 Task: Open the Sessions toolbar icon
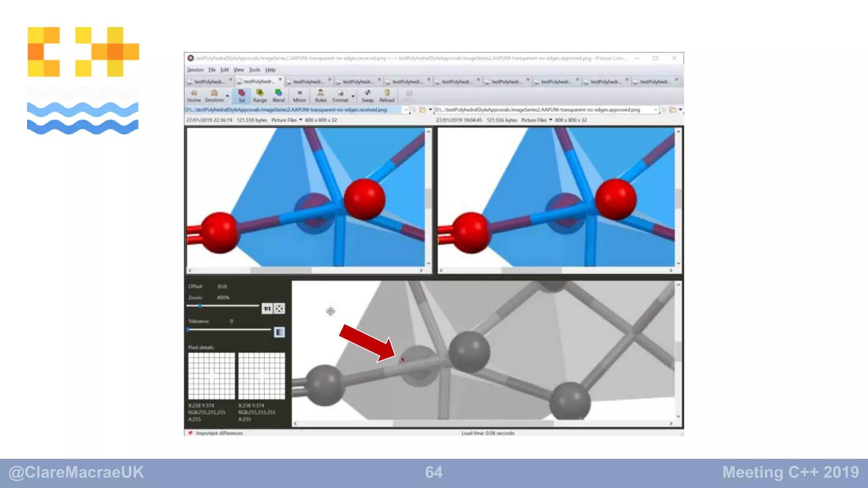coord(214,96)
